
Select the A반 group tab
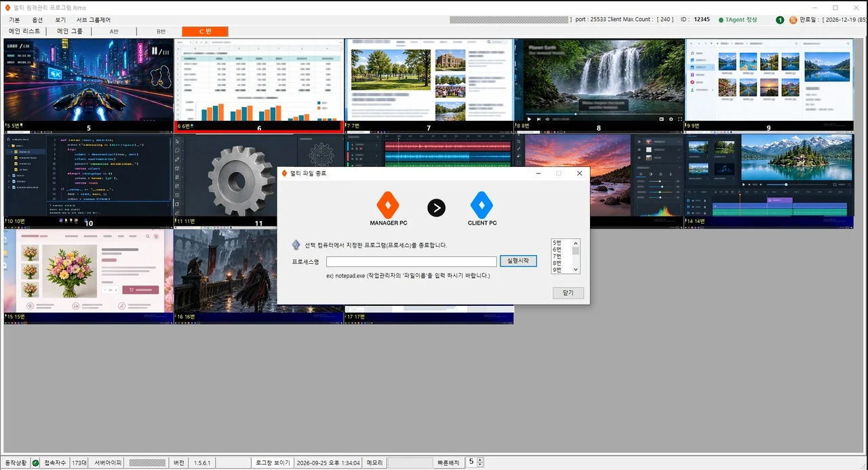[x=114, y=31]
